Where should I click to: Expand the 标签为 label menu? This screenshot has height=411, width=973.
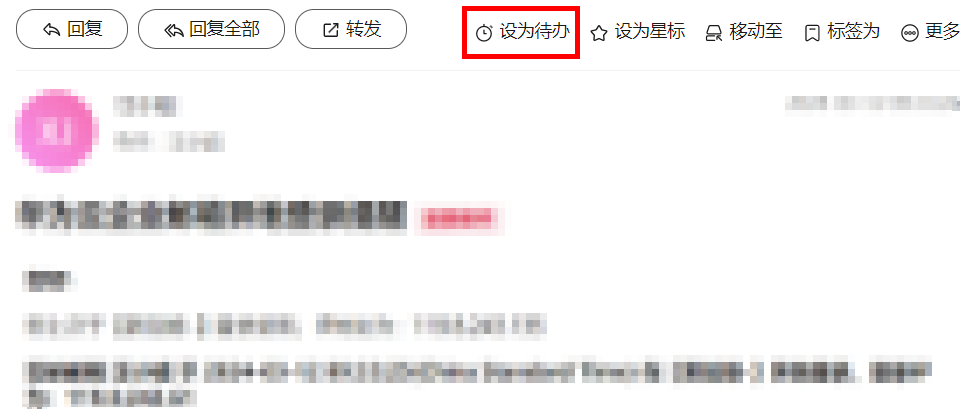coord(842,32)
